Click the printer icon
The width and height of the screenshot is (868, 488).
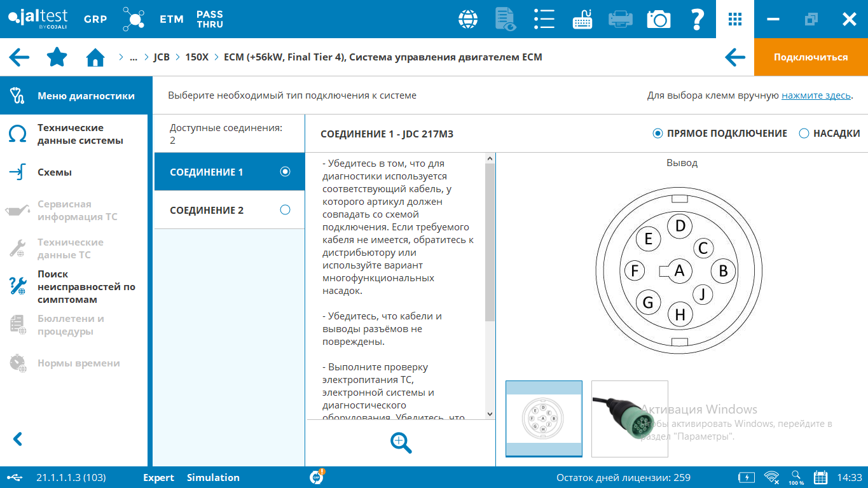620,19
